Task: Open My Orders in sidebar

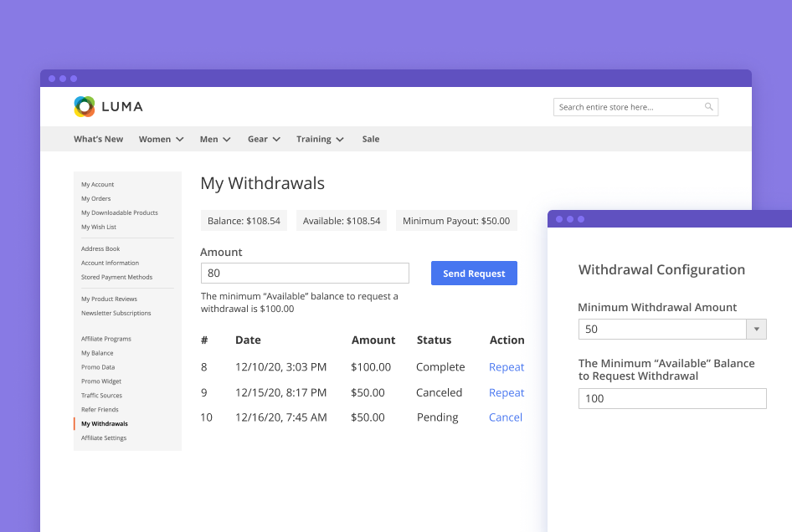Action: pos(95,199)
